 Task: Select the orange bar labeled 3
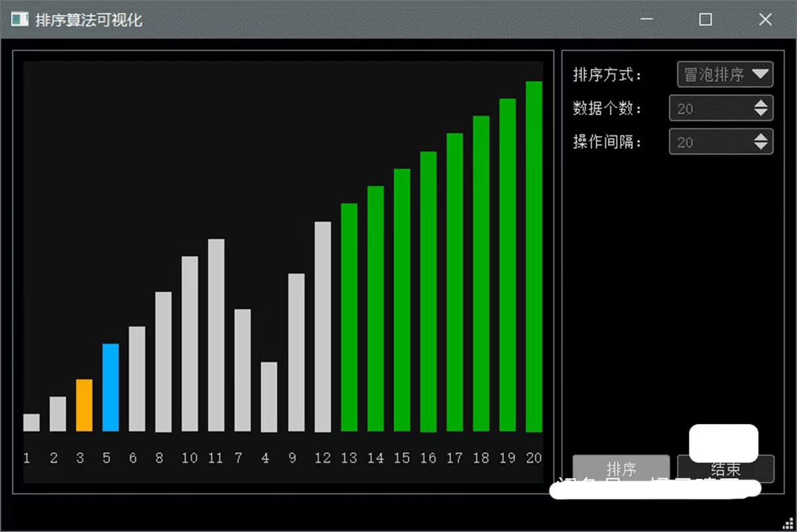pos(84,405)
